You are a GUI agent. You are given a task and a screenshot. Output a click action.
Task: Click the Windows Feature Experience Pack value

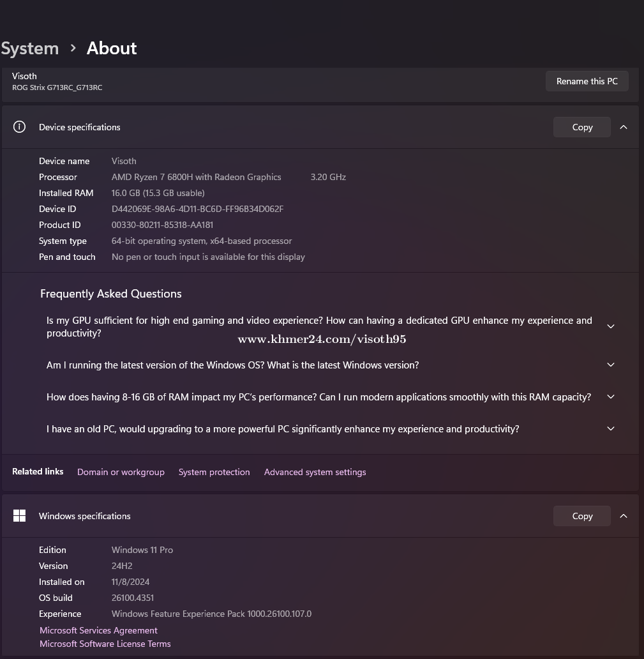[211, 614]
